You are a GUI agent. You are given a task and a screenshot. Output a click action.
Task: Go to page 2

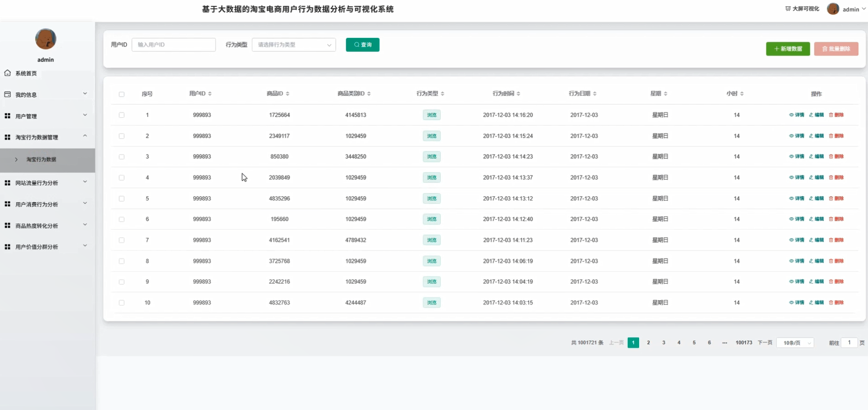pos(649,343)
